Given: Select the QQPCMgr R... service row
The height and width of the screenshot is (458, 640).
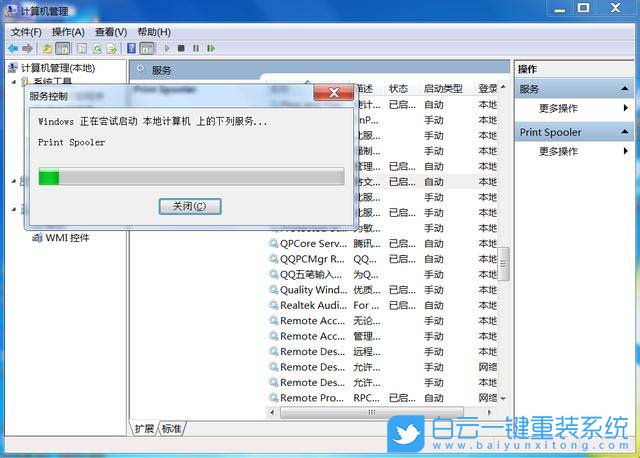Looking at the screenshot, I should [383, 259].
